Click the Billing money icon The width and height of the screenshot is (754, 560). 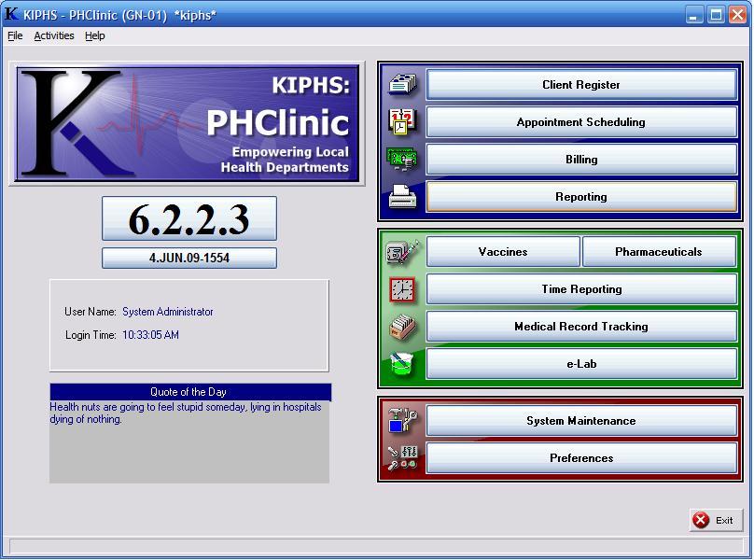402,159
